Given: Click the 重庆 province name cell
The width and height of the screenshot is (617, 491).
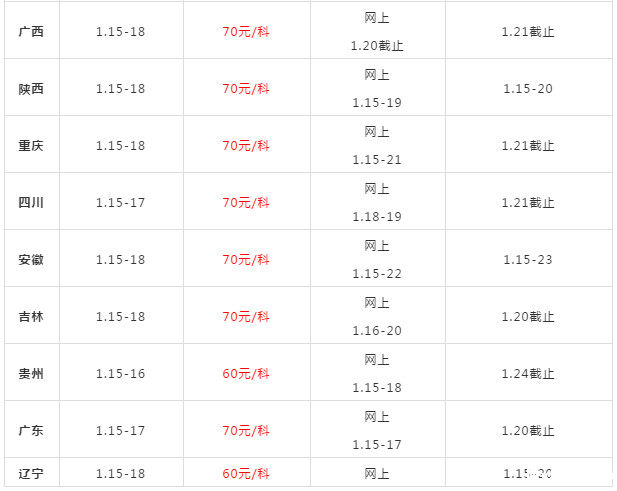Looking at the screenshot, I should [x=31, y=145].
